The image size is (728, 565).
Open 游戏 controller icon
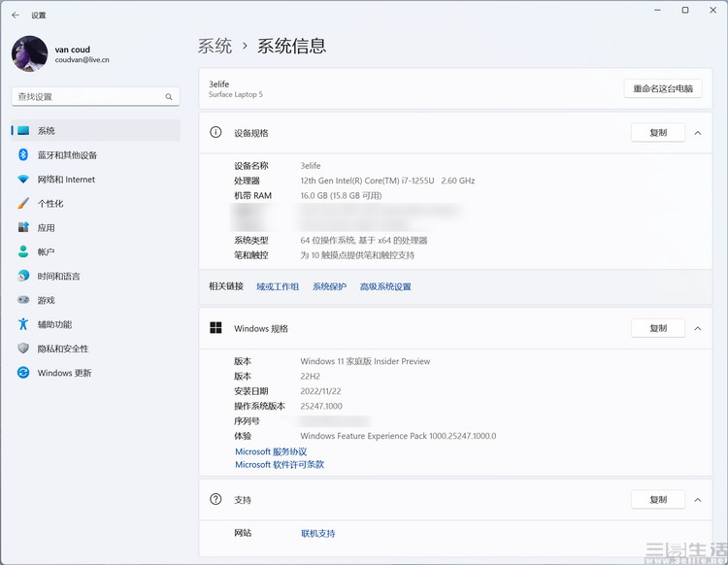pos(23,300)
